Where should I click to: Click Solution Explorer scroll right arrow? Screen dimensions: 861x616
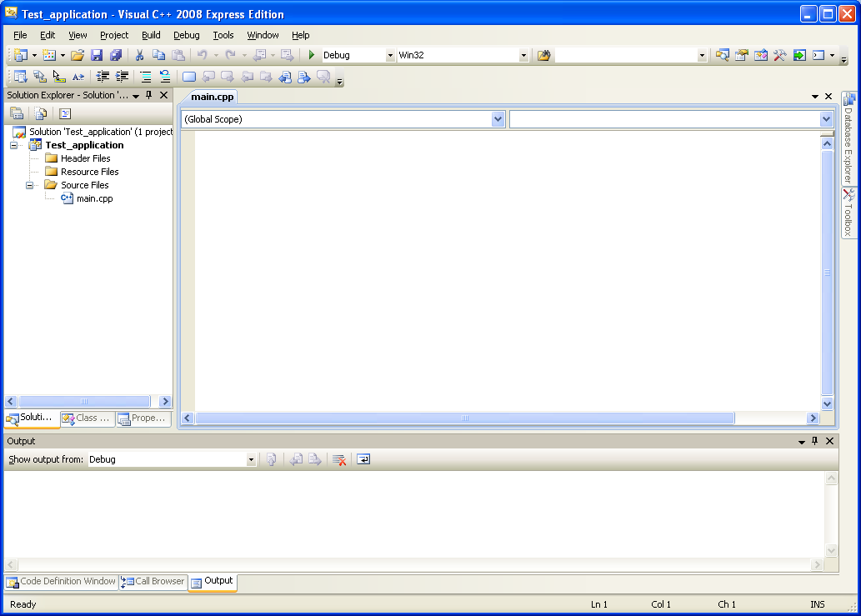[x=165, y=401]
